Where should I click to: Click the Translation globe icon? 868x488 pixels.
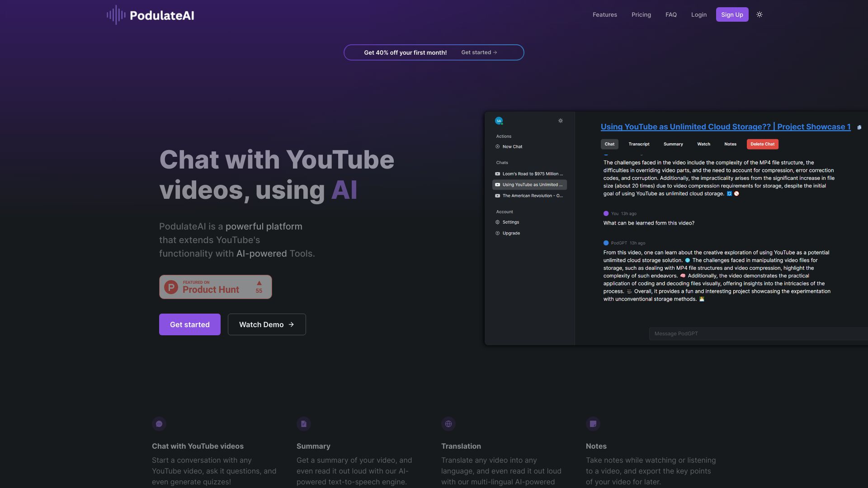click(x=448, y=424)
